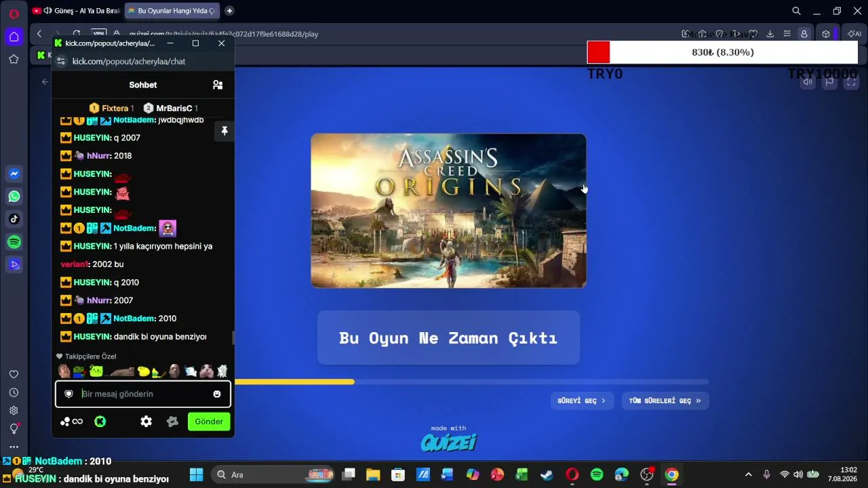Open the Opera AI assistant button

click(x=854, y=34)
